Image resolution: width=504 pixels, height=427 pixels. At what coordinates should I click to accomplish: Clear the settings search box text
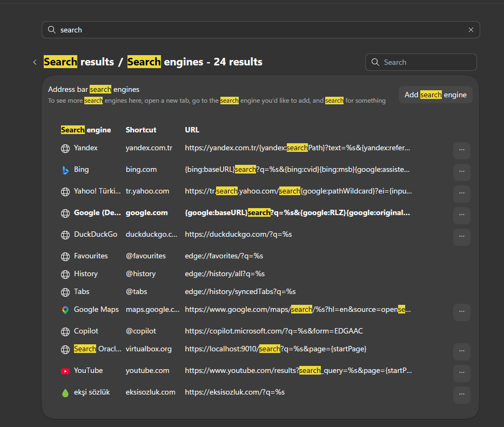coord(471,30)
